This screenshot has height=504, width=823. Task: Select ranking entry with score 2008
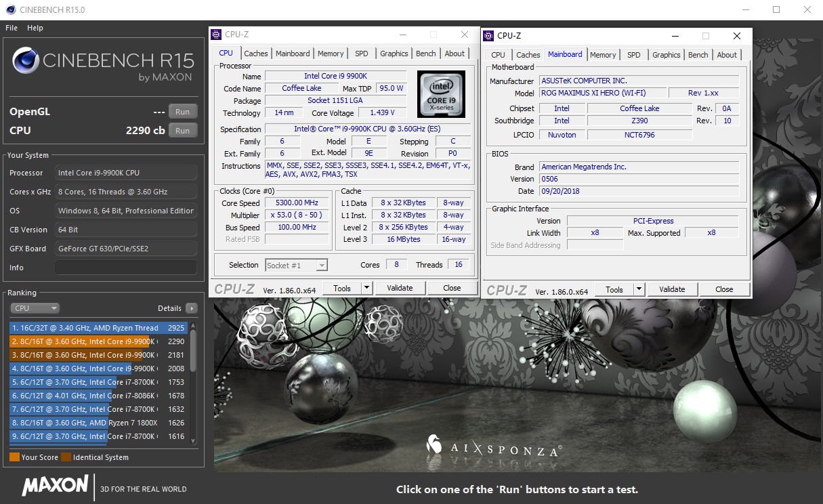(x=99, y=369)
